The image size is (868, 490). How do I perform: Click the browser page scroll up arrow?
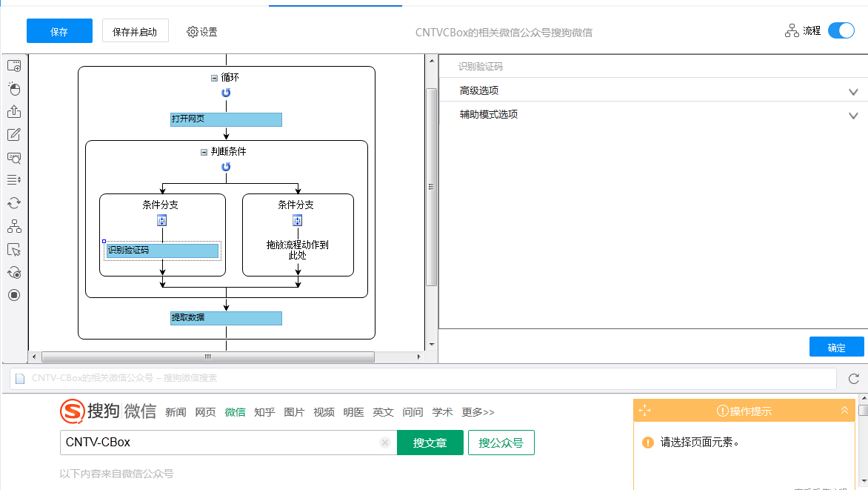tap(863, 399)
